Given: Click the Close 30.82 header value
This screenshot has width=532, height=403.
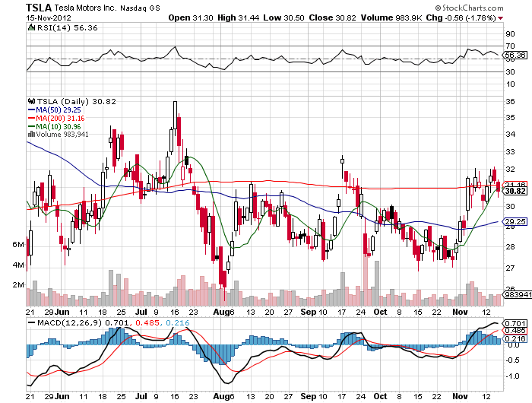Looking at the screenshot, I should 333,17.
